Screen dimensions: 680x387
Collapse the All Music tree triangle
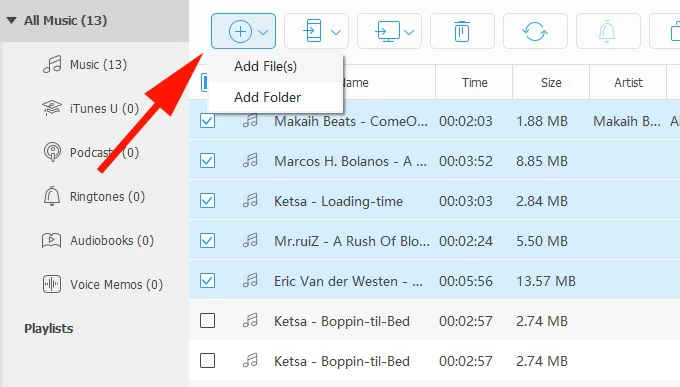click(x=12, y=20)
